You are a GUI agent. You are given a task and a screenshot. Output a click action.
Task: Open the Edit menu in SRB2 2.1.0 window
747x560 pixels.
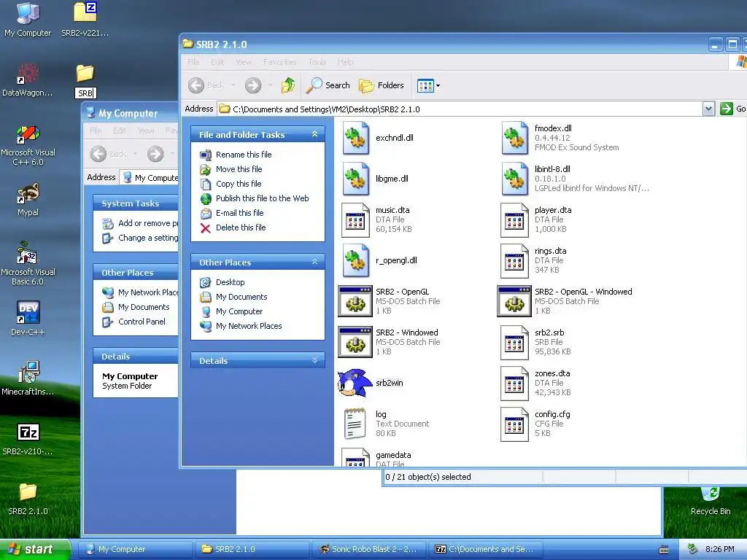(x=217, y=62)
